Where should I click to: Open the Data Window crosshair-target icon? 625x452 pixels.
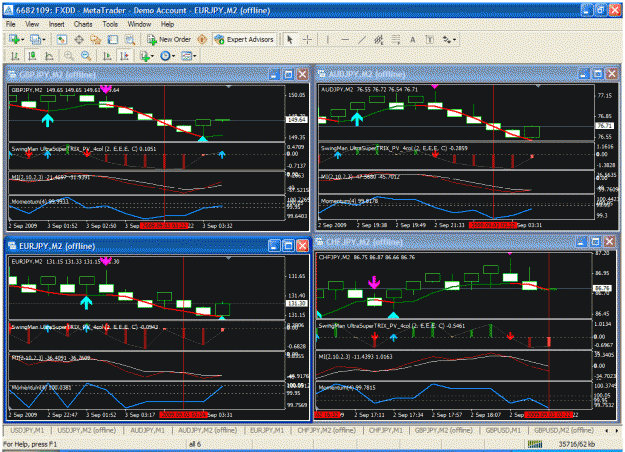tap(79, 39)
